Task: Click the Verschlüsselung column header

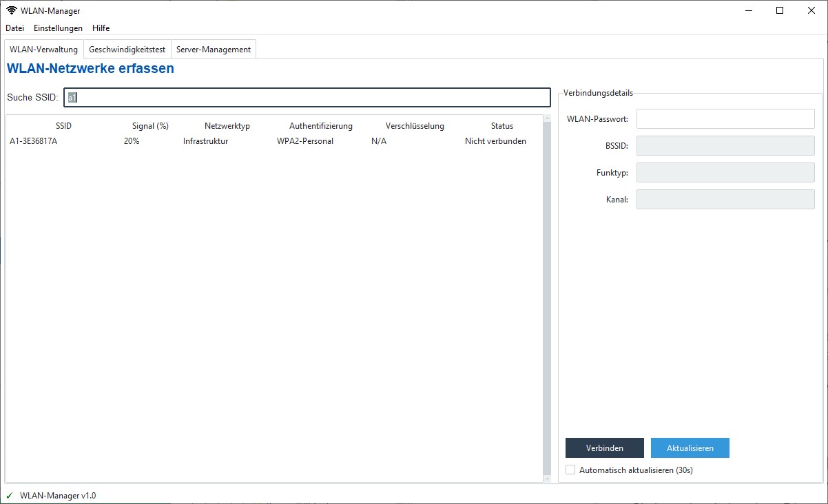Action: point(414,125)
